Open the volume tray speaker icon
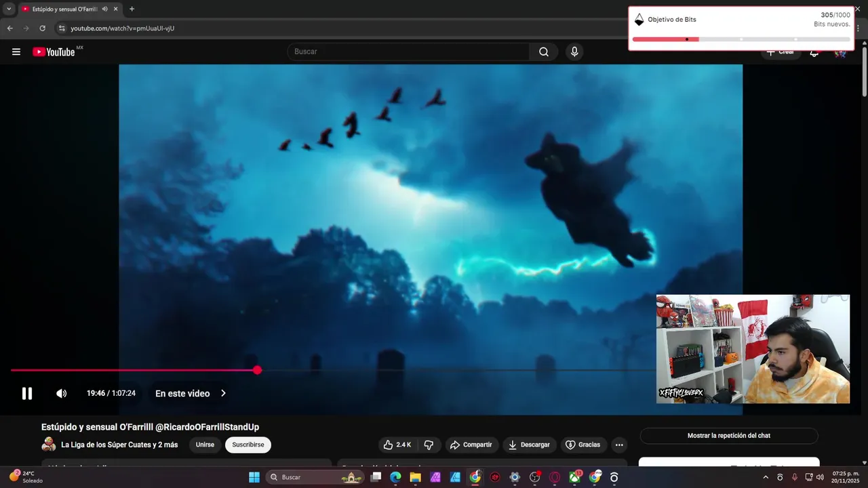The width and height of the screenshot is (868, 488). coord(821,477)
